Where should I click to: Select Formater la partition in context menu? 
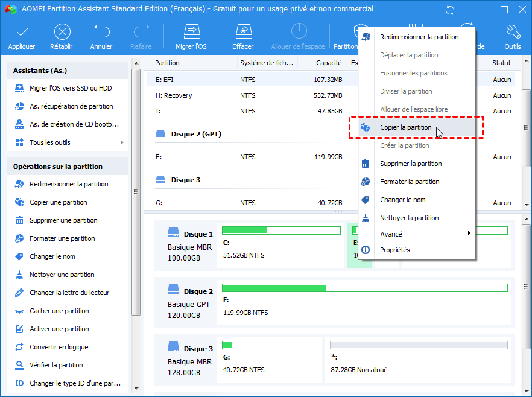coord(417,182)
